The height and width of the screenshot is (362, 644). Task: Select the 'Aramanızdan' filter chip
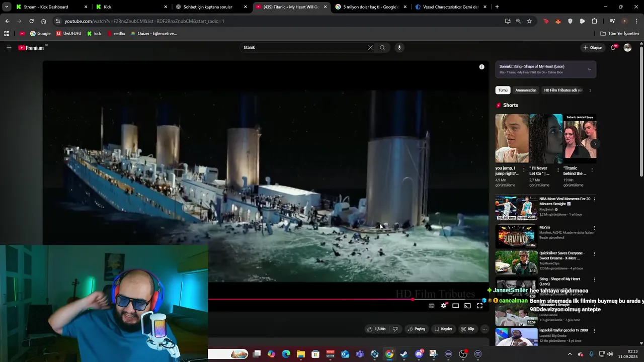[526, 90]
